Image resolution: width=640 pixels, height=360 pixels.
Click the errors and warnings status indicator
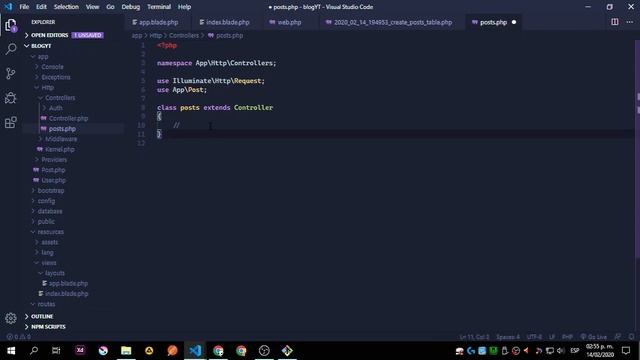pyautogui.click(x=18, y=337)
